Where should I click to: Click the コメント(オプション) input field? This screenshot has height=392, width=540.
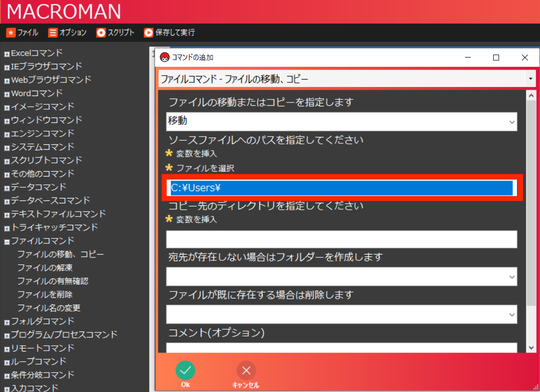pyautogui.click(x=341, y=348)
